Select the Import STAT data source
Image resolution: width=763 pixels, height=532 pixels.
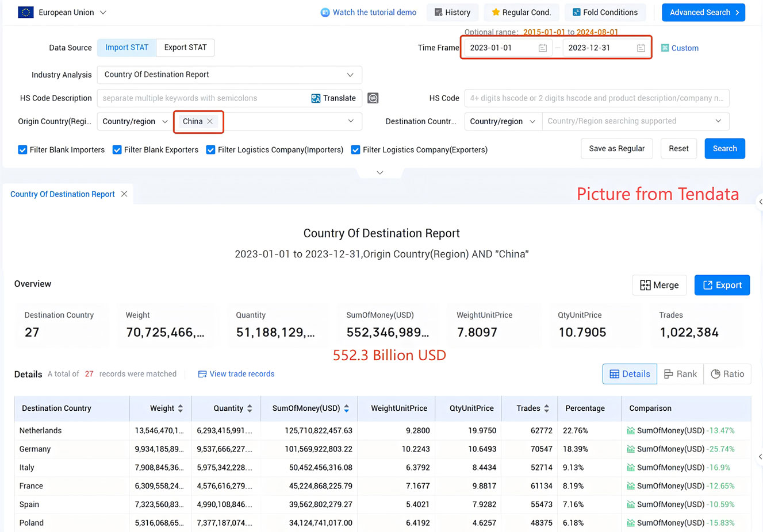point(126,48)
